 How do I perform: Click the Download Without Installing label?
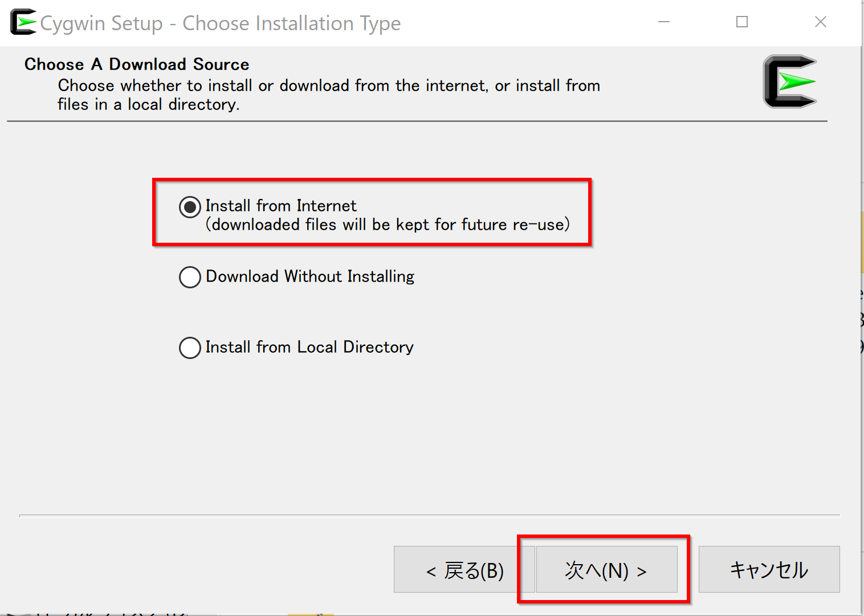tap(310, 276)
